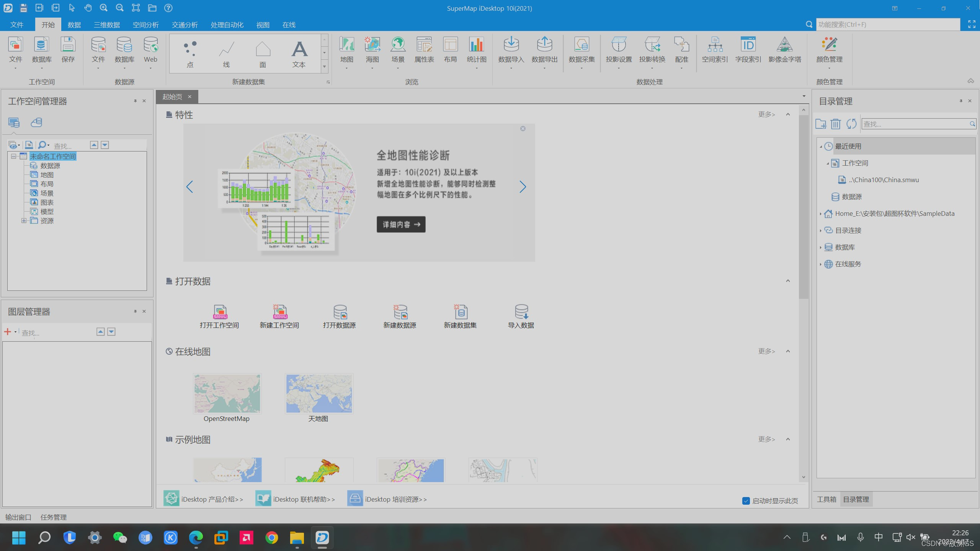The image size is (980, 551).
Task: Click the 数据导入 (data import) icon
Action: tap(511, 45)
